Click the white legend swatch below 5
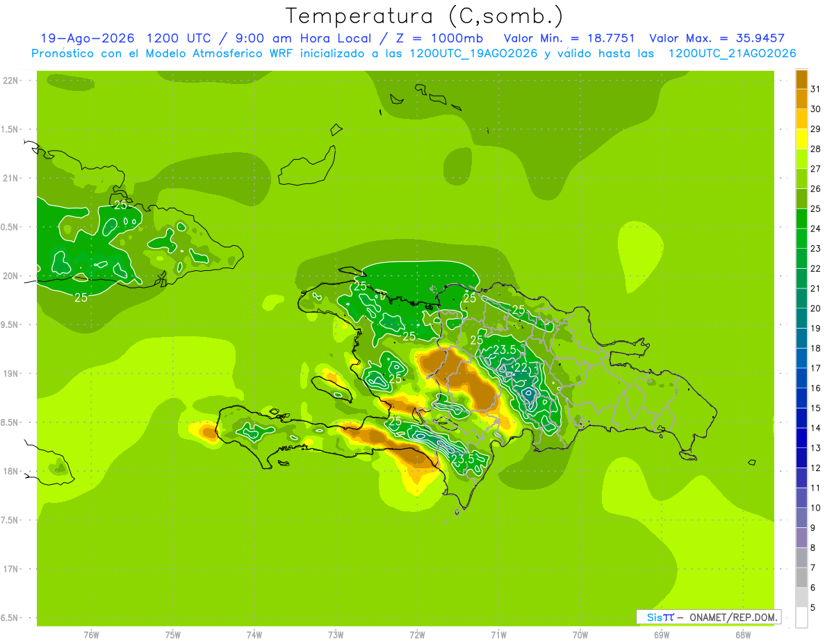This screenshot has height=644, width=834. click(801, 618)
